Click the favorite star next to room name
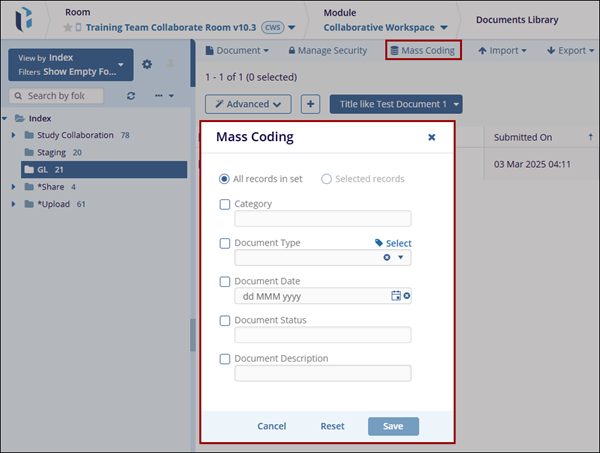Image resolution: width=600 pixels, height=453 pixels. [x=66, y=27]
